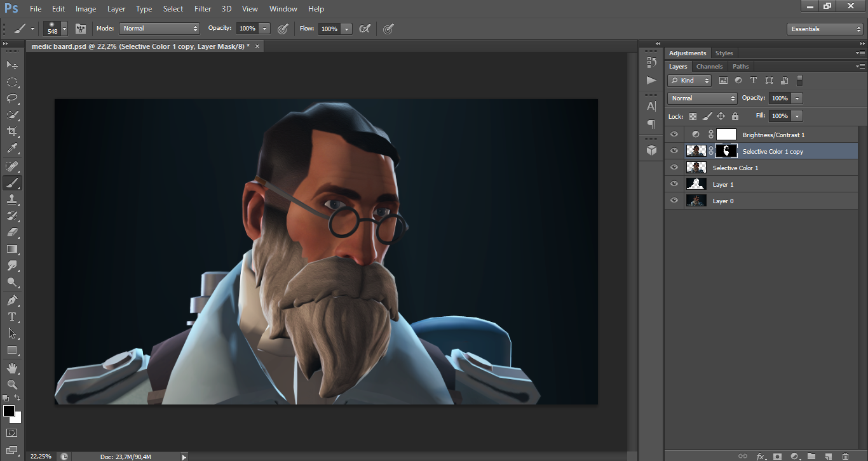Open the brush Mode dropdown
868x461 pixels.
point(159,29)
